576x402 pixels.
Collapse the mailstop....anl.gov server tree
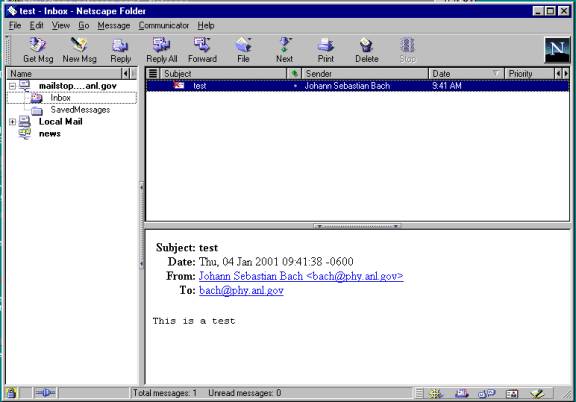coord(12,86)
